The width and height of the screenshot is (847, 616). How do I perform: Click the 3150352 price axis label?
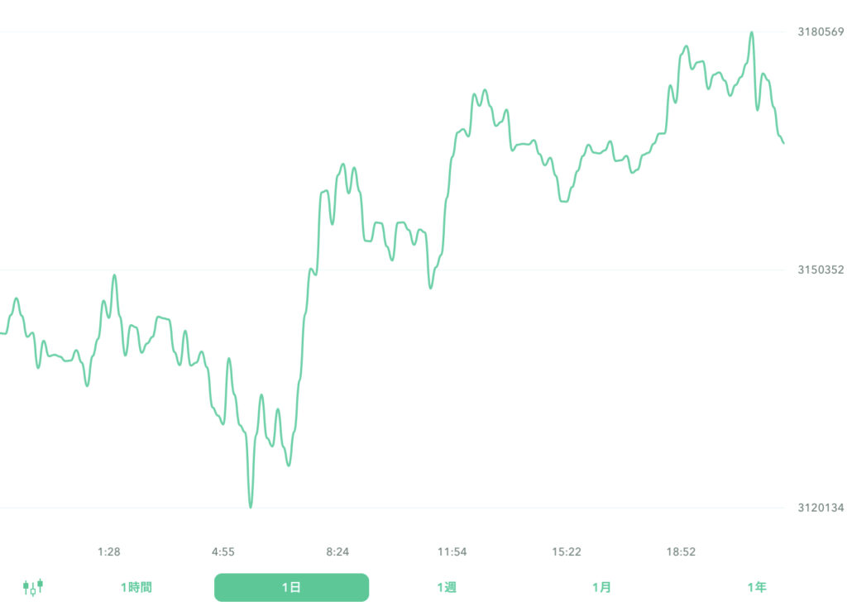tap(820, 270)
